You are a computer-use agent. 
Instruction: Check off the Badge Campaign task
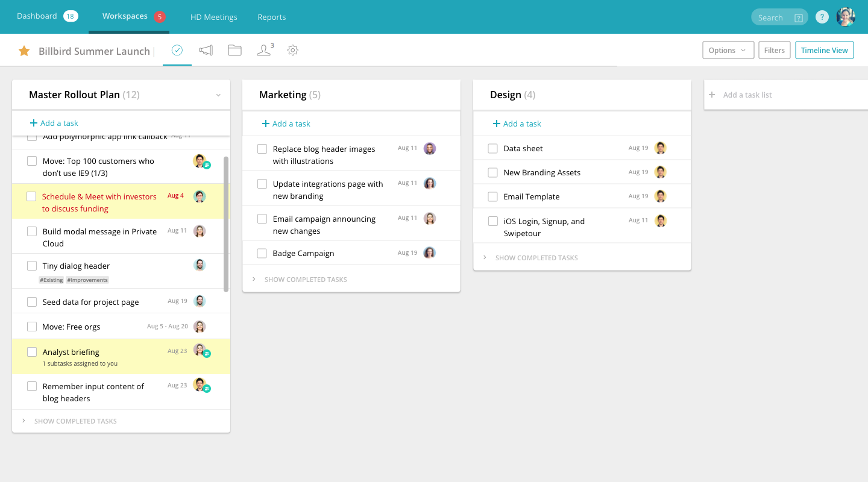(x=262, y=254)
